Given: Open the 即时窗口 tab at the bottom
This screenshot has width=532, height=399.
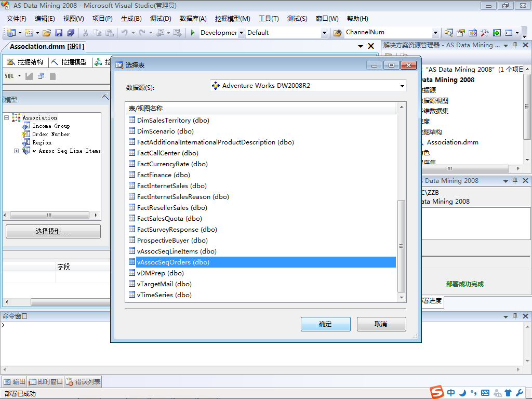Looking at the screenshot, I should [x=46, y=382].
